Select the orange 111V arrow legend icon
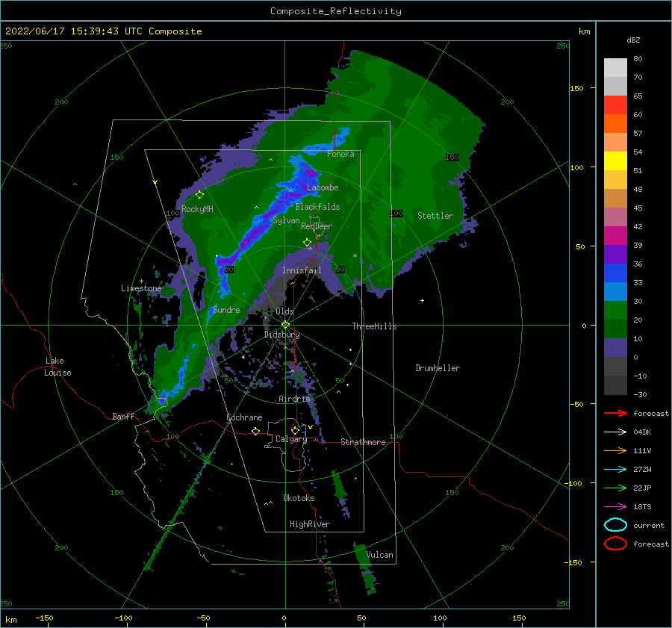The width and height of the screenshot is (672, 628). coord(615,450)
